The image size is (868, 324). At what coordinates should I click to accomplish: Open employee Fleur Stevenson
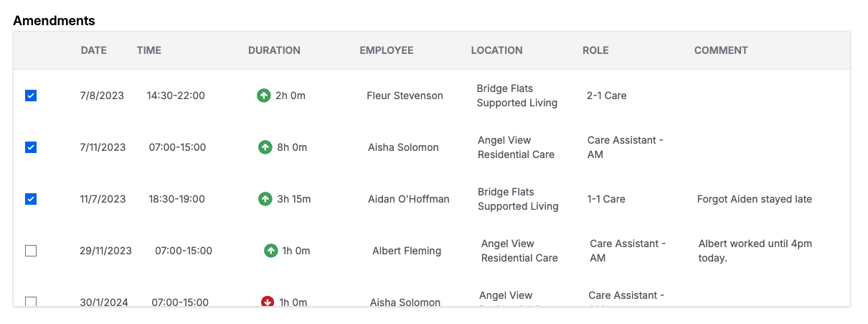click(x=405, y=96)
